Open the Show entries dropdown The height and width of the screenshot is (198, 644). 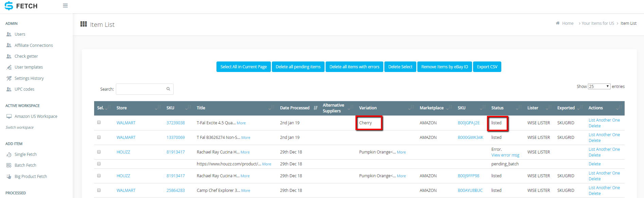click(599, 86)
